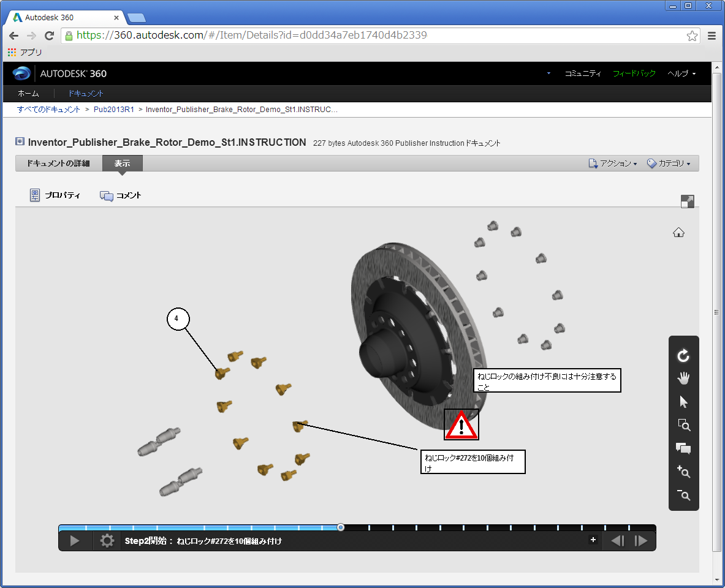Open the コメント panel
Viewport: 725px width, 588px height.
pos(120,195)
